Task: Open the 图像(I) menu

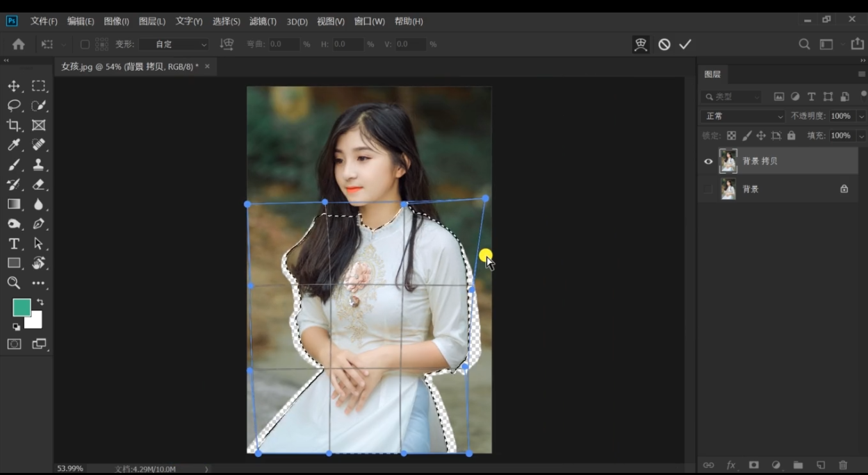Action: (x=116, y=22)
